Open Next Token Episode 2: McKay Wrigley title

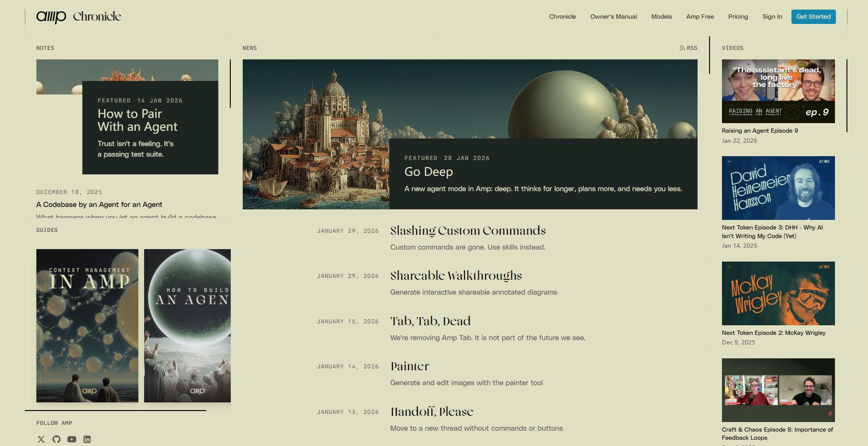(774, 333)
